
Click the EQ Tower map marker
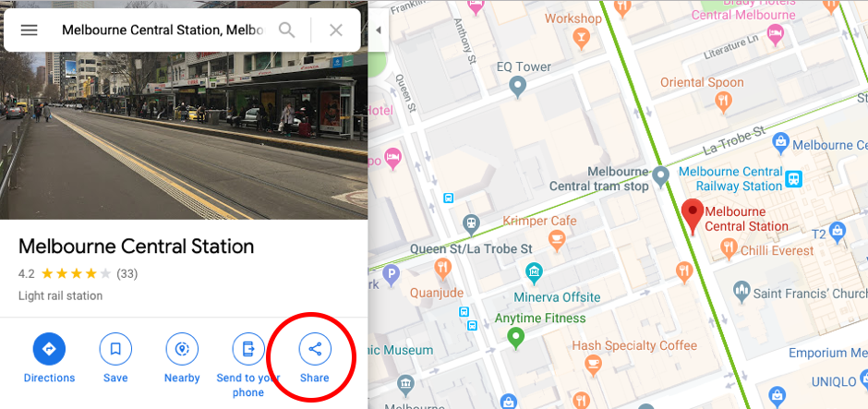(518, 88)
